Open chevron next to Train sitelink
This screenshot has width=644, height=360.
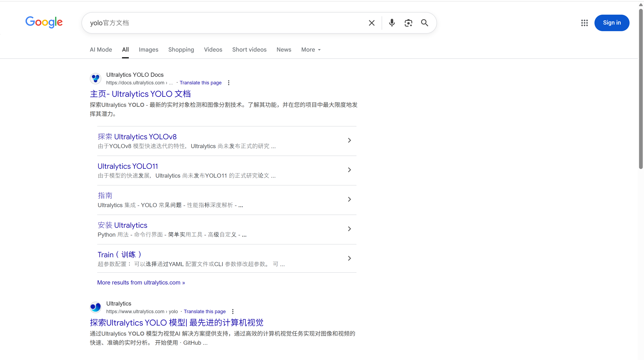349,258
